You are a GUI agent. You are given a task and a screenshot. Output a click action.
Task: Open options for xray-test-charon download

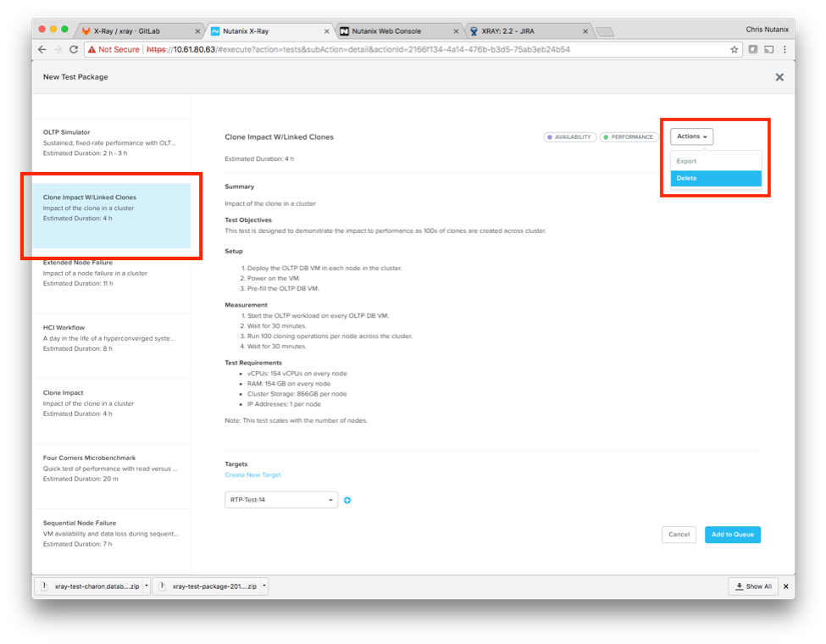pos(147,586)
